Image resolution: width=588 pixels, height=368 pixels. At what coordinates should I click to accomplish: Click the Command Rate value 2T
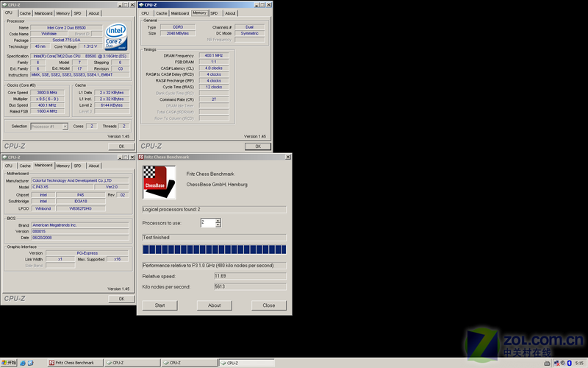tap(214, 99)
